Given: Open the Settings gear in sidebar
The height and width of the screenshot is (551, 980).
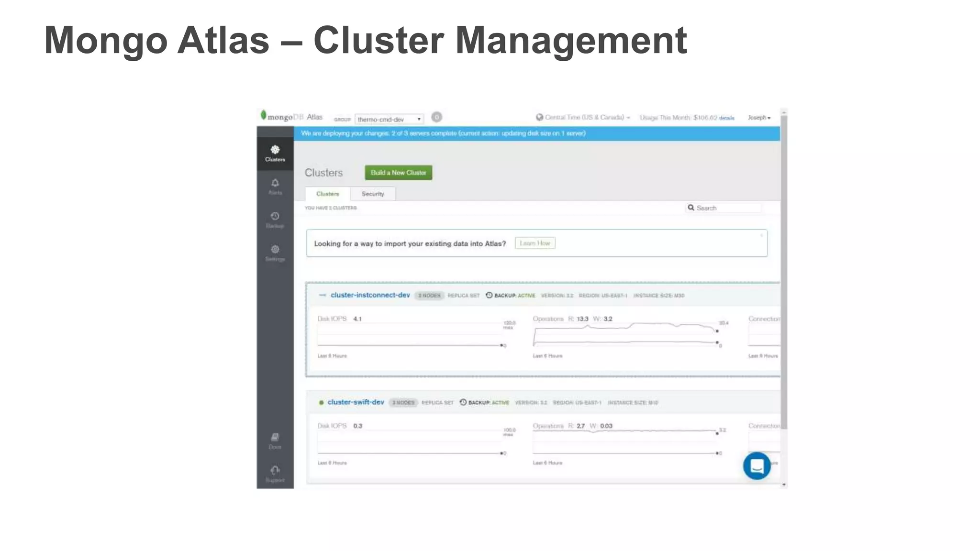Looking at the screenshot, I should [x=275, y=249].
